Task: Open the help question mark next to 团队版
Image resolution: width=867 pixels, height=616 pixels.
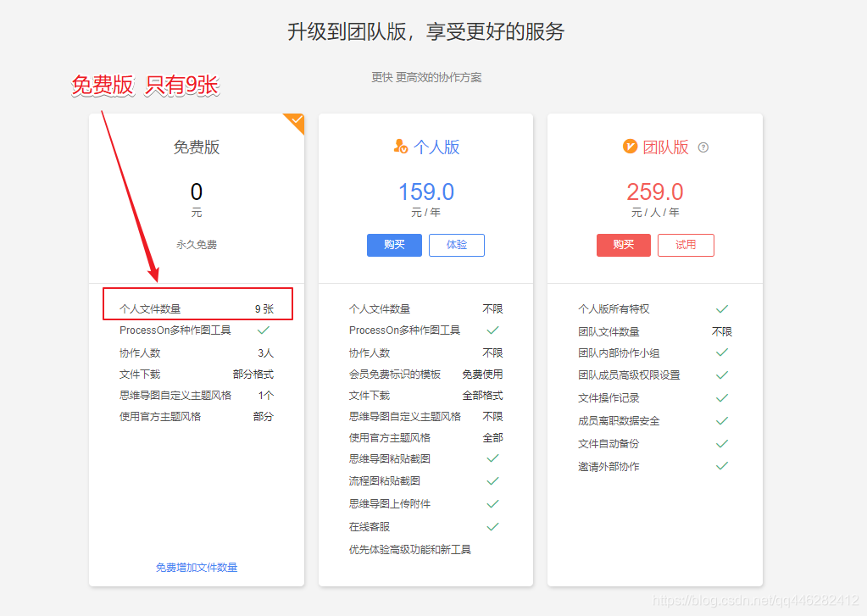Action: (703, 146)
